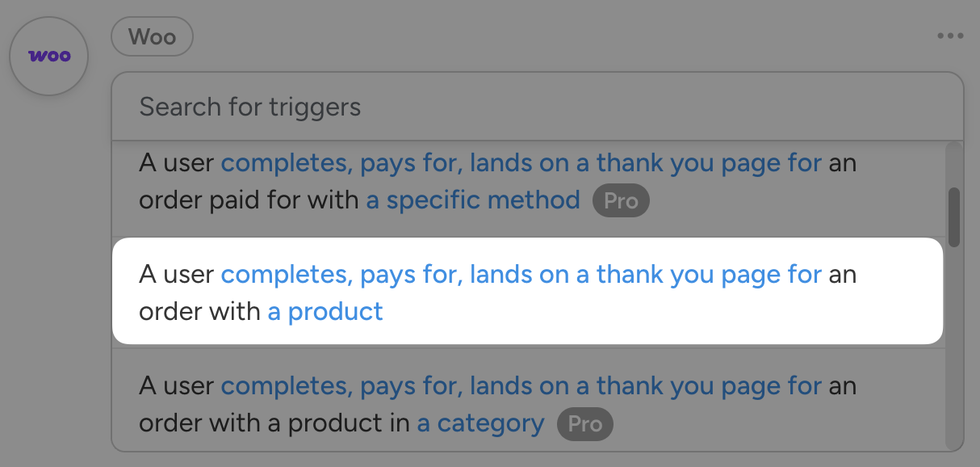Viewport: 980px width, 467px height.
Task: Open the 'a specific method' token link
Action: coord(473,200)
